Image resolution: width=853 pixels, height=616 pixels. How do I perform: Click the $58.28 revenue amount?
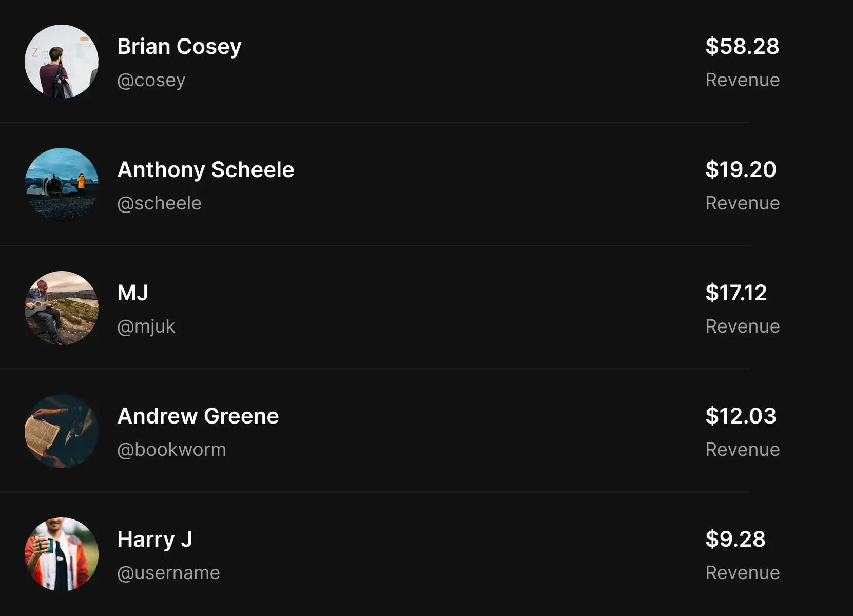742,47
